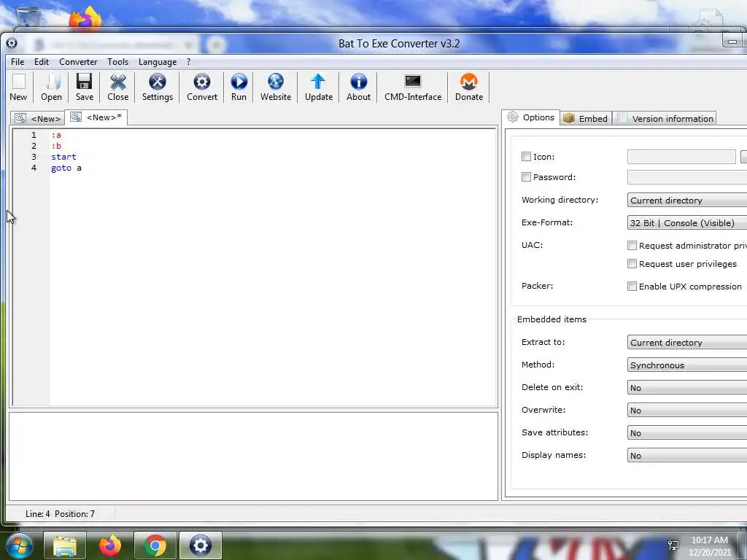Image resolution: width=747 pixels, height=560 pixels.
Task: Check Request administrator privileges
Action: tap(632, 245)
